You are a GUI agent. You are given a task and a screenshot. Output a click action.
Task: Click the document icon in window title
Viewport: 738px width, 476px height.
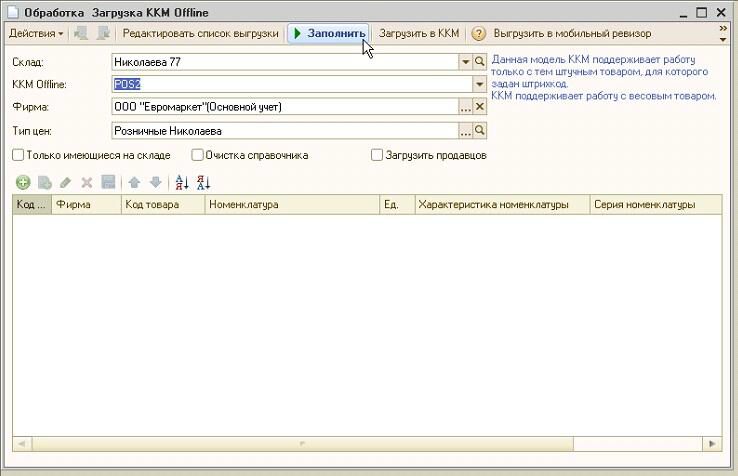coord(12,12)
